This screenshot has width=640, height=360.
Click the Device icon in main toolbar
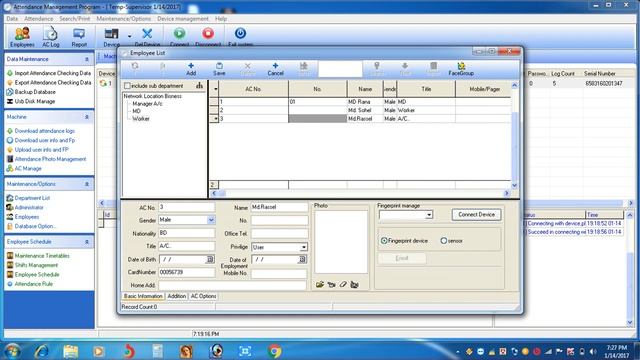click(x=111, y=34)
